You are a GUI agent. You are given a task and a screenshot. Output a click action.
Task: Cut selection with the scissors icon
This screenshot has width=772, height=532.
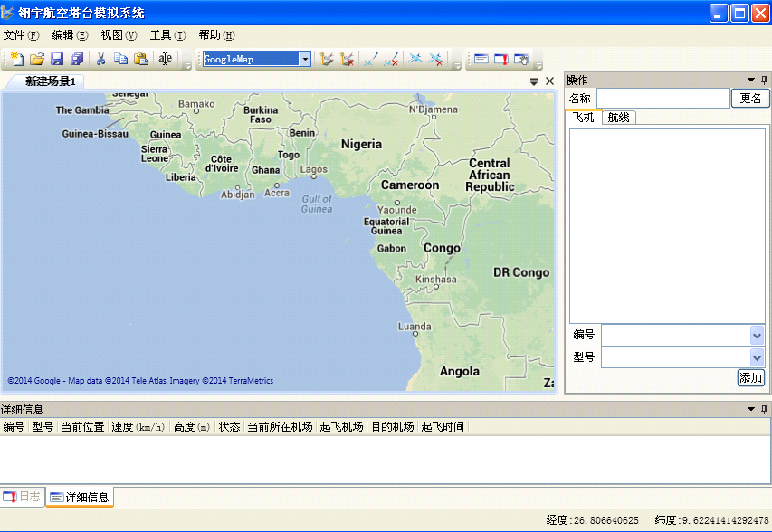pyautogui.click(x=101, y=59)
